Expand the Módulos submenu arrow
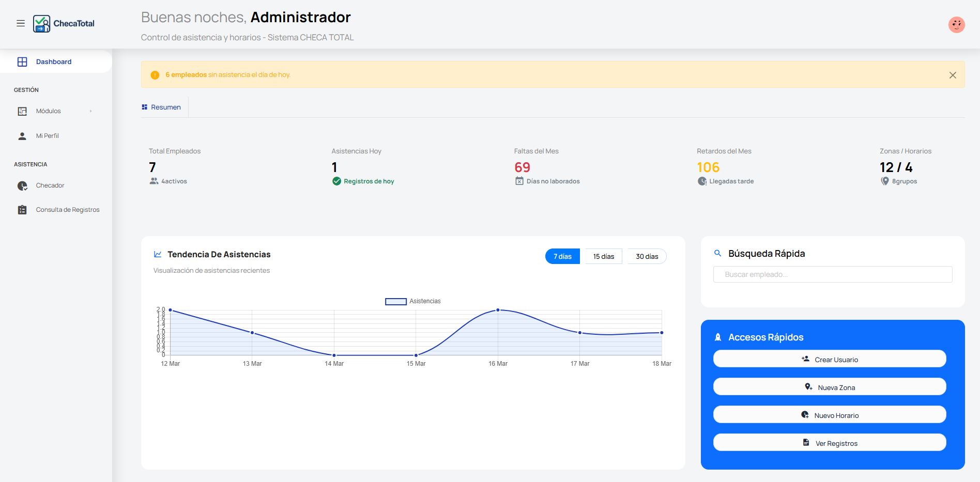 click(x=90, y=111)
